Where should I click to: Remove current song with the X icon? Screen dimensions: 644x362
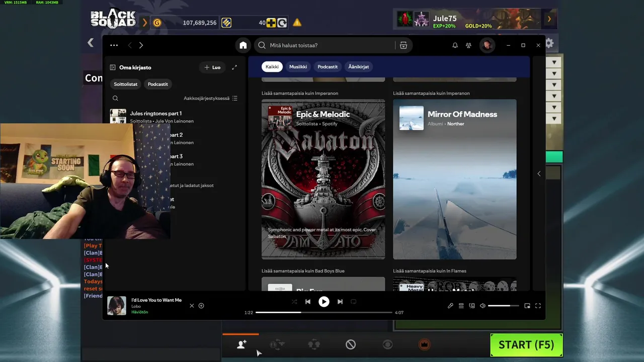[x=192, y=306]
